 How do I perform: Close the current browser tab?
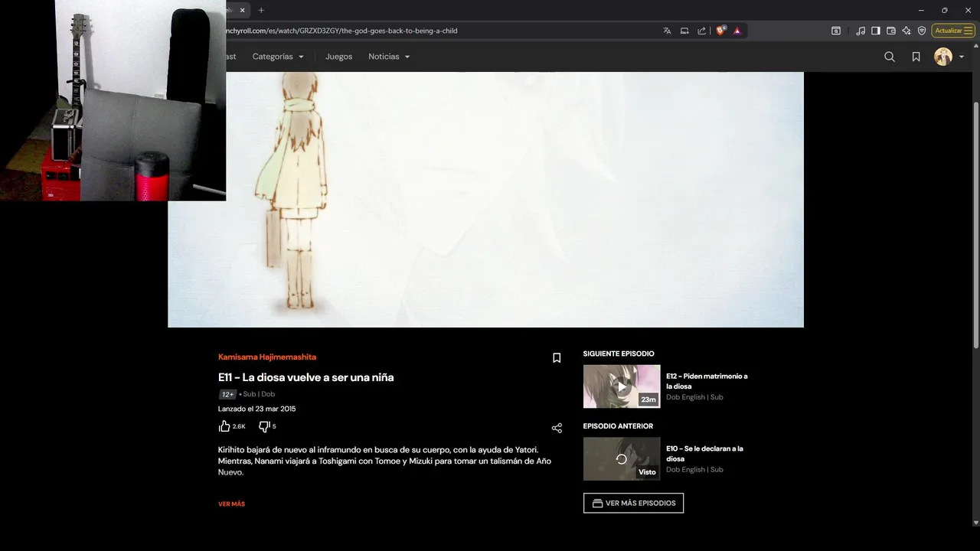(243, 10)
